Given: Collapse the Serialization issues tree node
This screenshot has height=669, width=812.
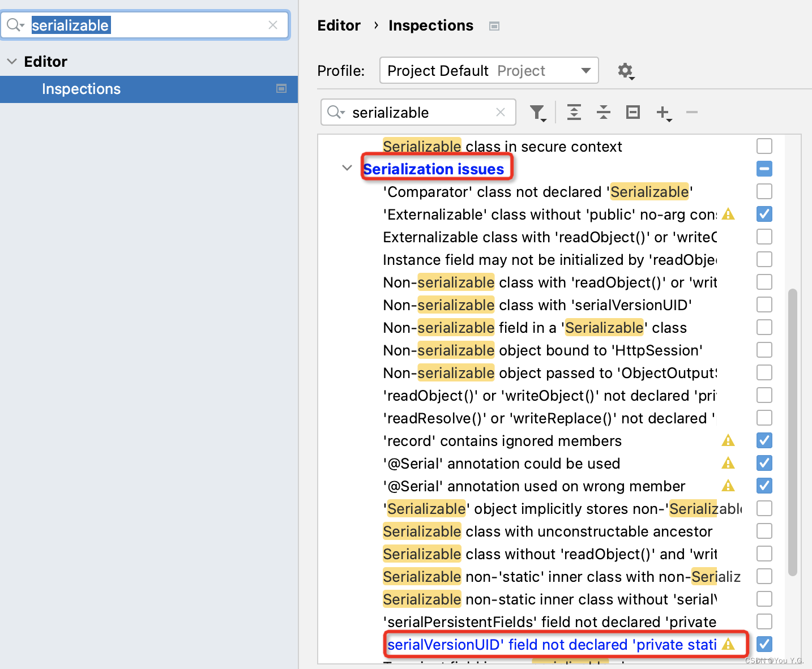Looking at the screenshot, I should [347, 168].
